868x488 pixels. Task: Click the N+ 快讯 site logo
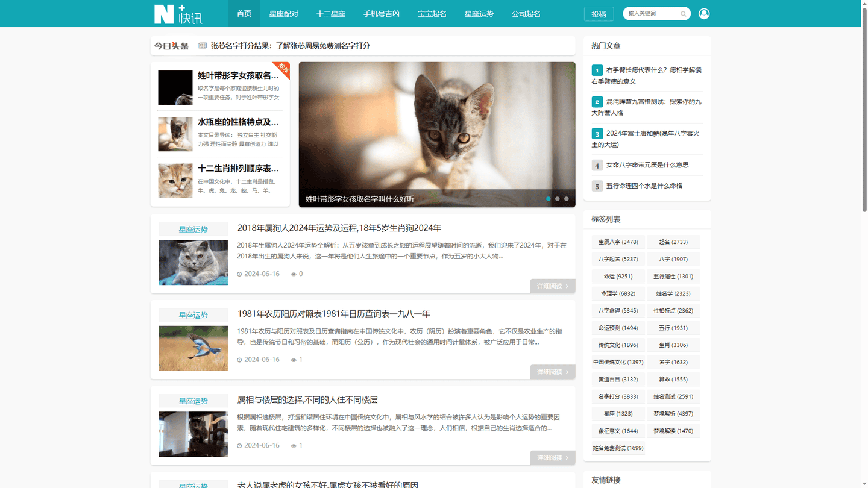click(178, 14)
